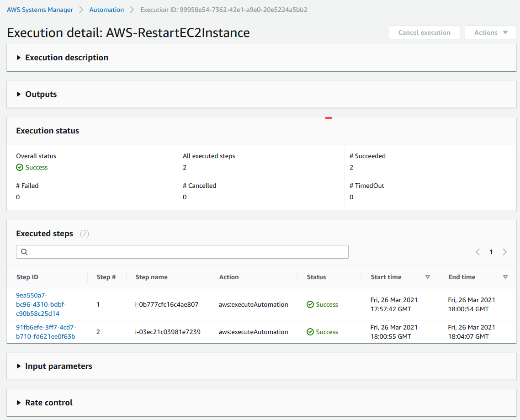Click the search magnifier icon in Executed steps
Image resolution: width=520 pixels, height=420 pixels.
tap(24, 252)
